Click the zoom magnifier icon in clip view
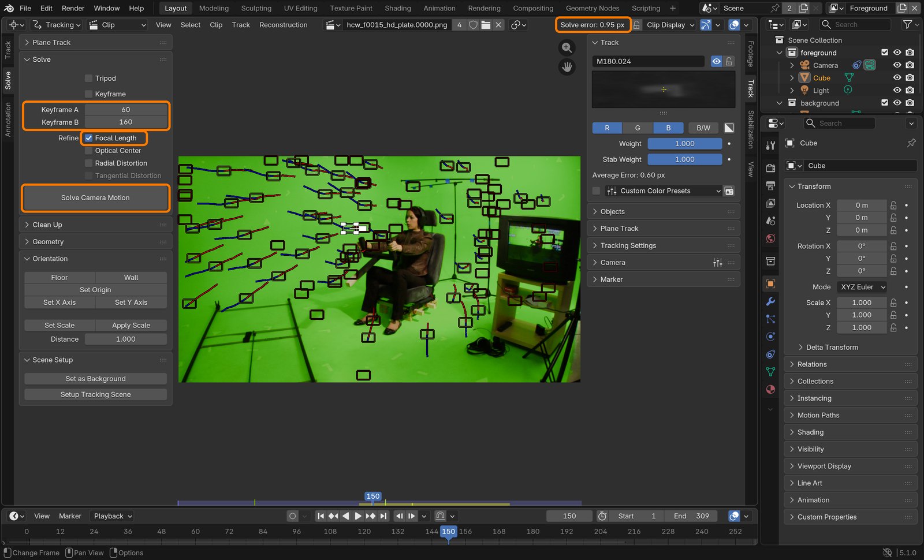The image size is (924, 560). click(567, 48)
